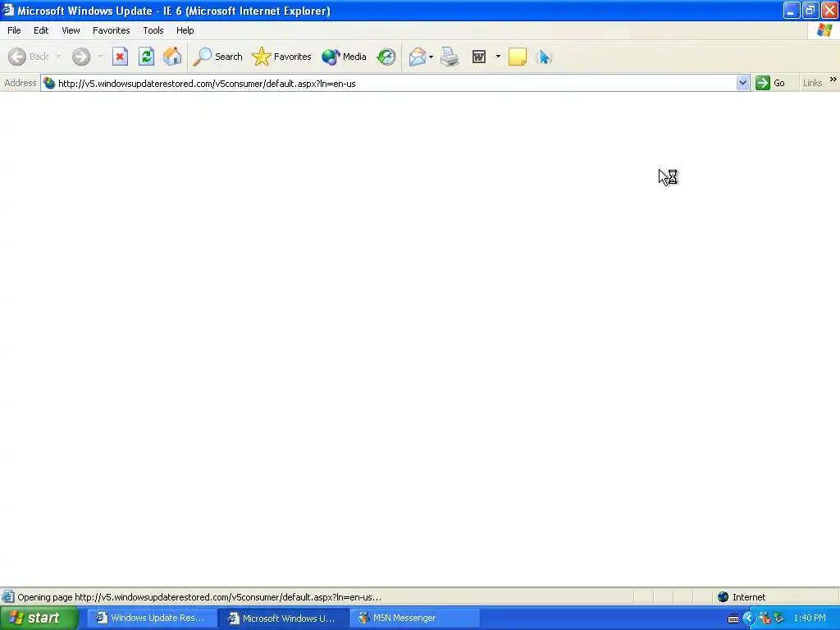
Task: Click the Internet zone globe icon
Action: point(724,597)
